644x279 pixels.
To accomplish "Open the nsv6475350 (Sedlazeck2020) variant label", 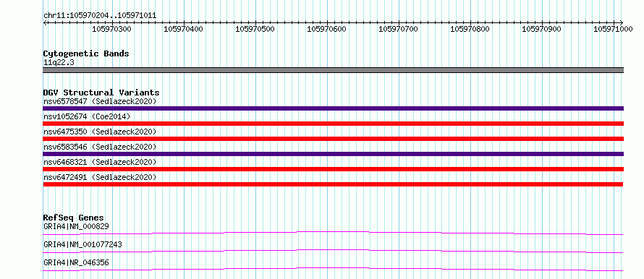I will pos(100,132).
